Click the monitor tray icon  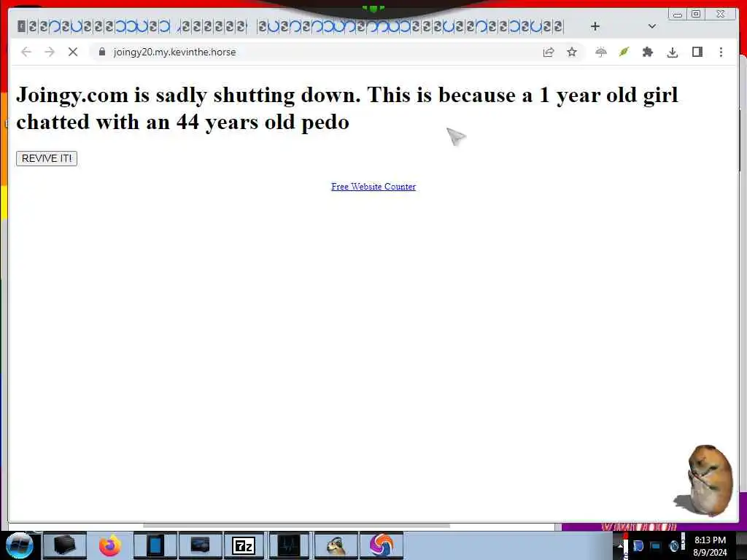[x=656, y=545]
